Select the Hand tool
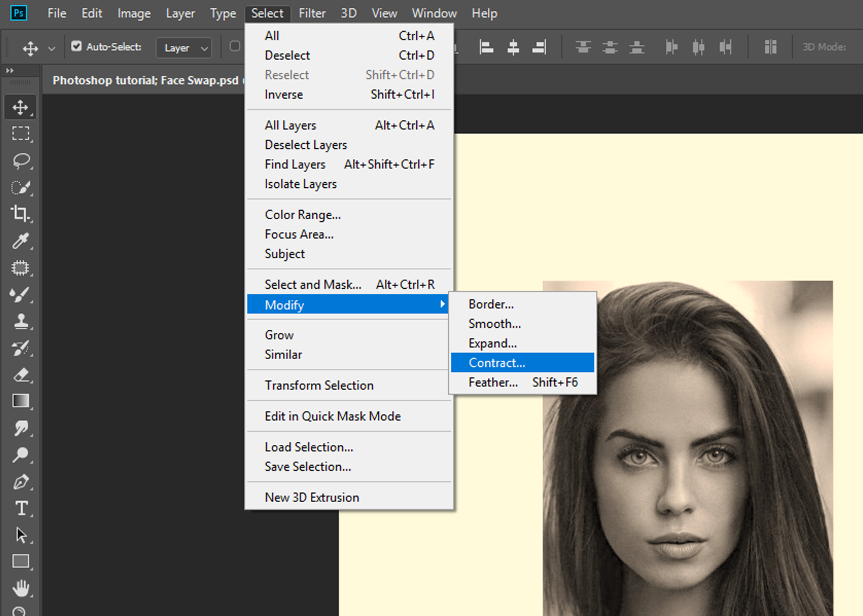 21,588
